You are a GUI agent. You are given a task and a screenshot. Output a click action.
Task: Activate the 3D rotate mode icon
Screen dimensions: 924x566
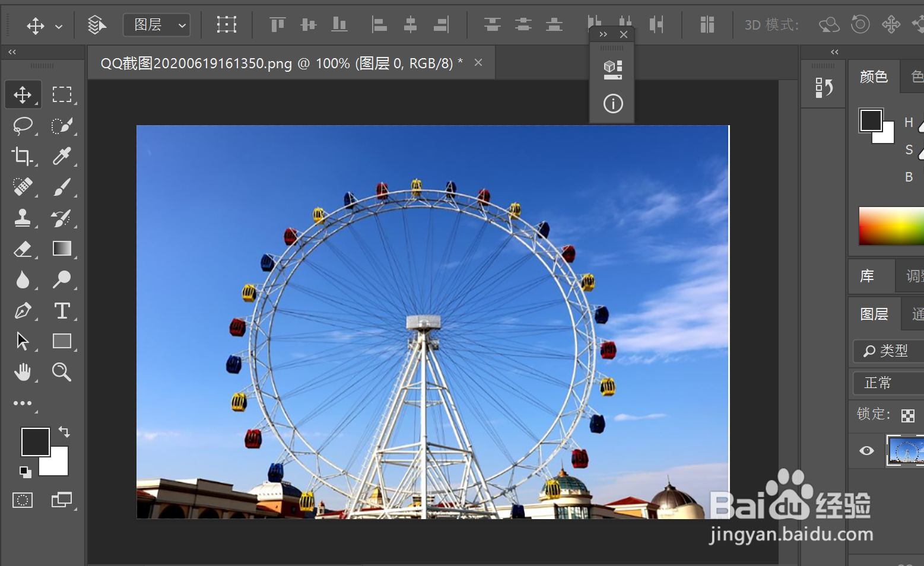point(829,25)
